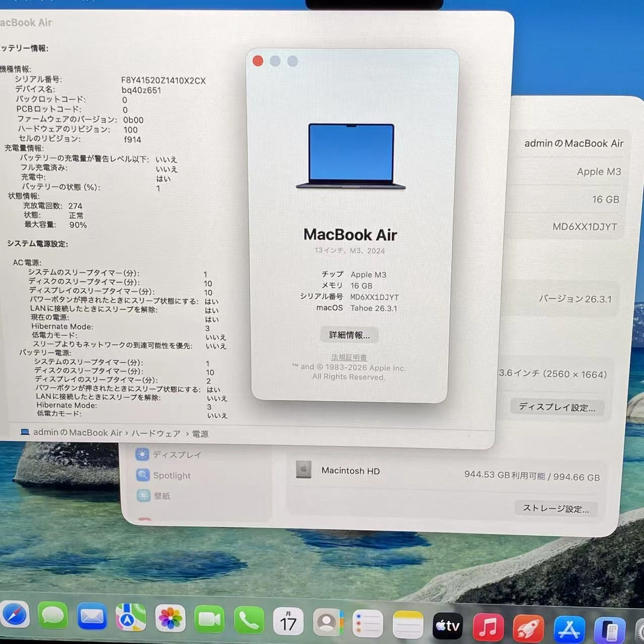Screen dimensions: 644x644
Task: Launch Apple TV from the Dock
Action: pos(448,626)
